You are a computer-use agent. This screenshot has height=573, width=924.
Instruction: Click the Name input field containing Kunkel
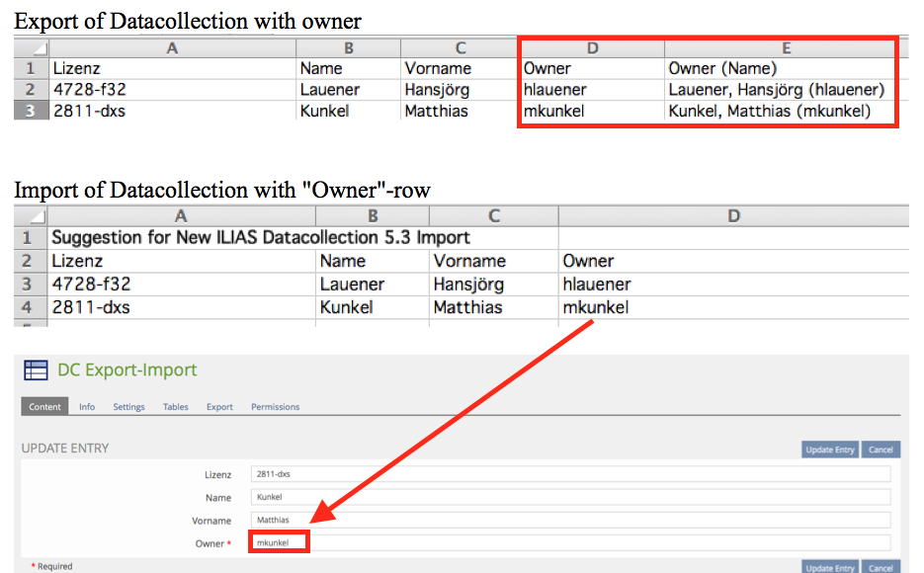[x=570, y=497]
